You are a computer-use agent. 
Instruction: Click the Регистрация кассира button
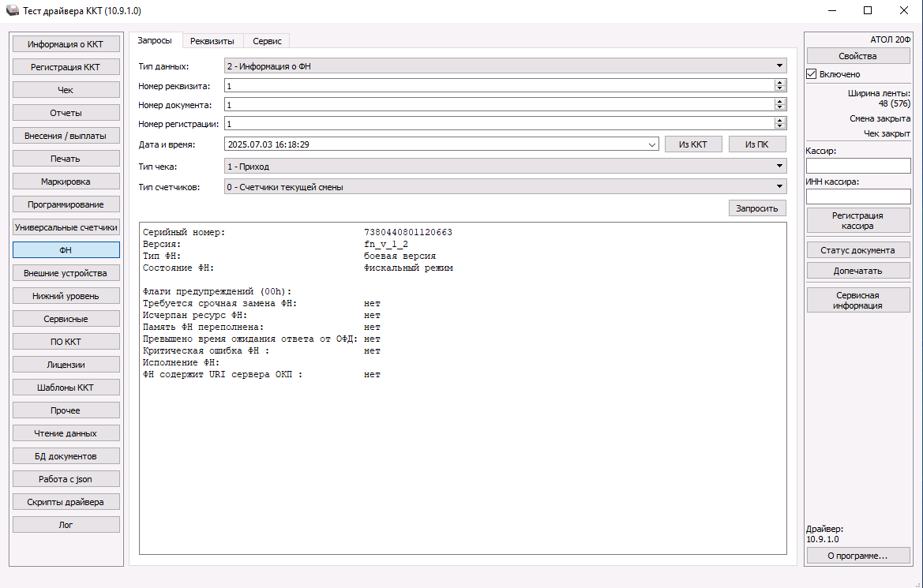click(857, 221)
